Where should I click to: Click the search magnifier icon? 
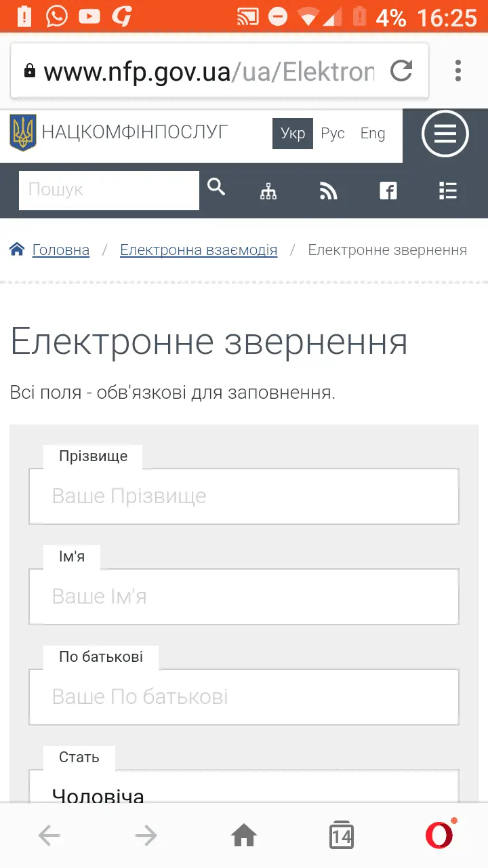(x=216, y=187)
